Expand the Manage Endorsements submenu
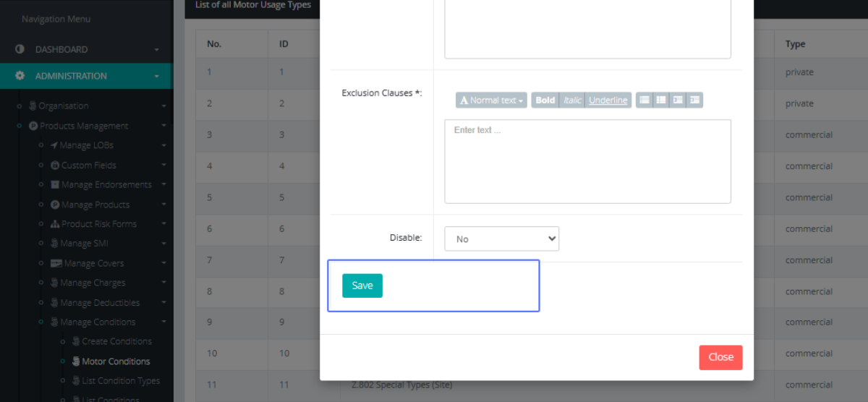The image size is (868, 402). pos(106,185)
